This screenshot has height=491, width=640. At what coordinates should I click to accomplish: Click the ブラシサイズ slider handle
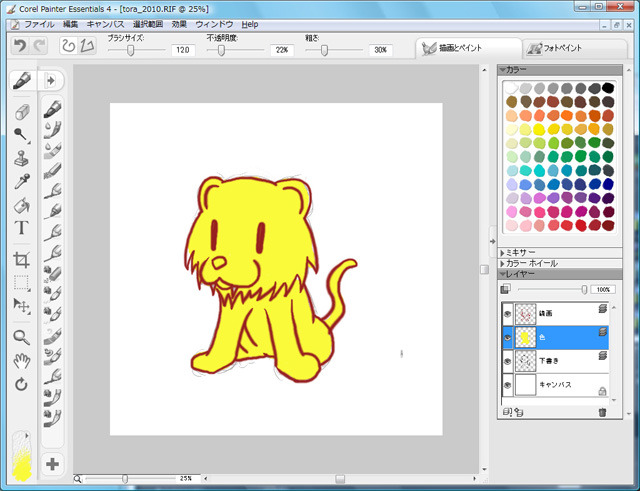coord(130,50)
